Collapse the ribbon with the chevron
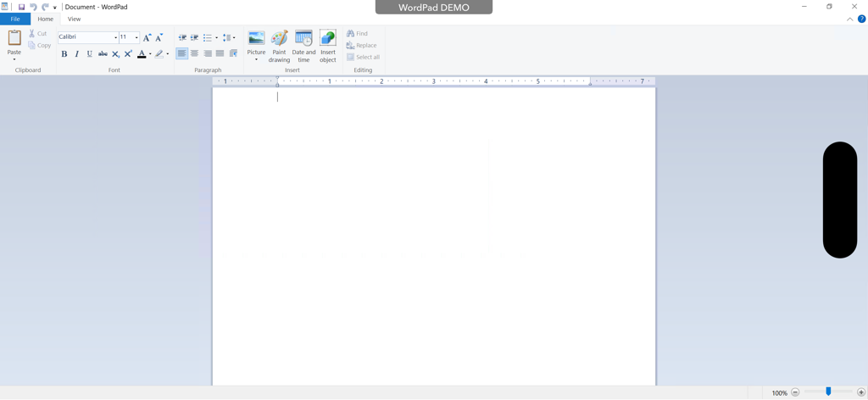 (849, 19)
